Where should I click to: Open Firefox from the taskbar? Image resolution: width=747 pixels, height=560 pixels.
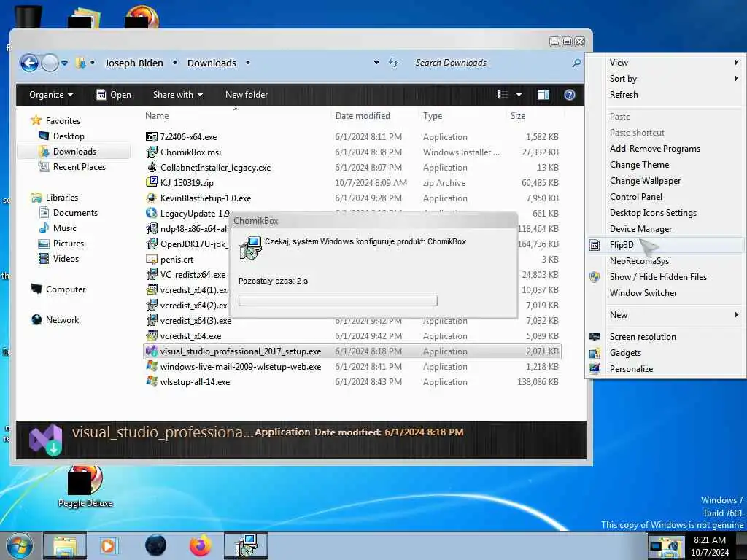tap(200, 545)
